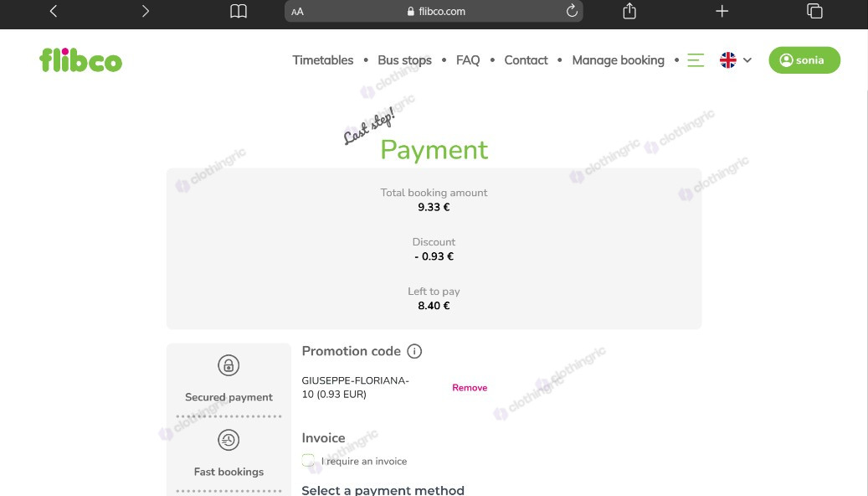Open the FAQ menu item
The width and height of the screenshot is (868, 496).
(x=468, y=59)
